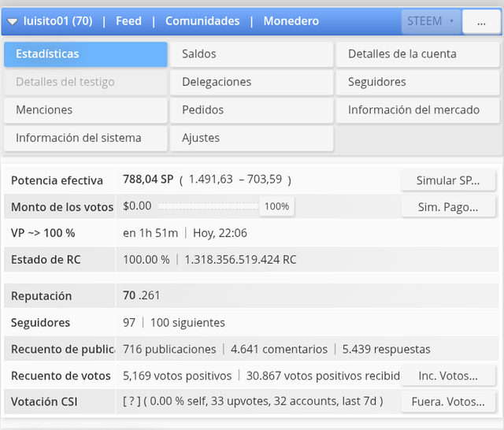Click the '100 siguientes' following count
The width and height of the screenshot is (504, 430).
click(187, 322)
